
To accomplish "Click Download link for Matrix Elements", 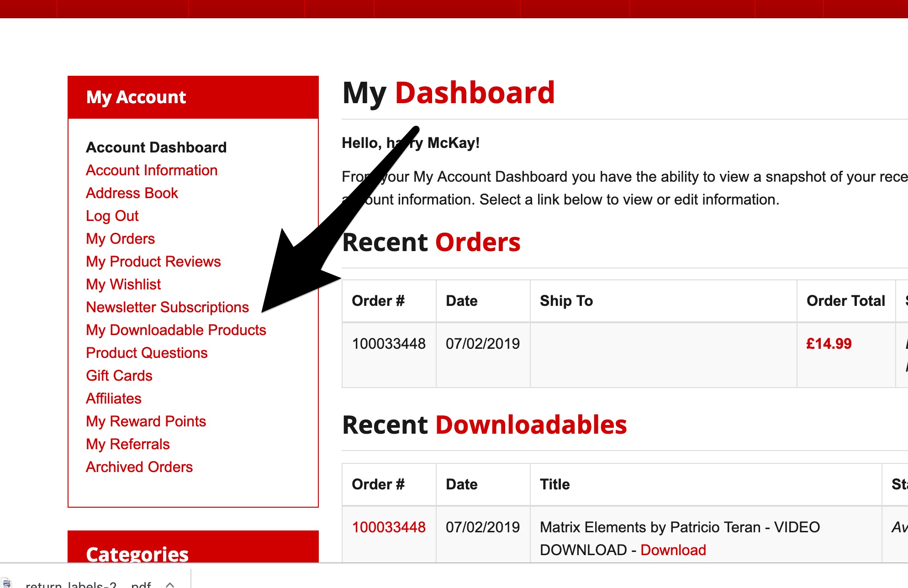I will click(x=673, y=550).
